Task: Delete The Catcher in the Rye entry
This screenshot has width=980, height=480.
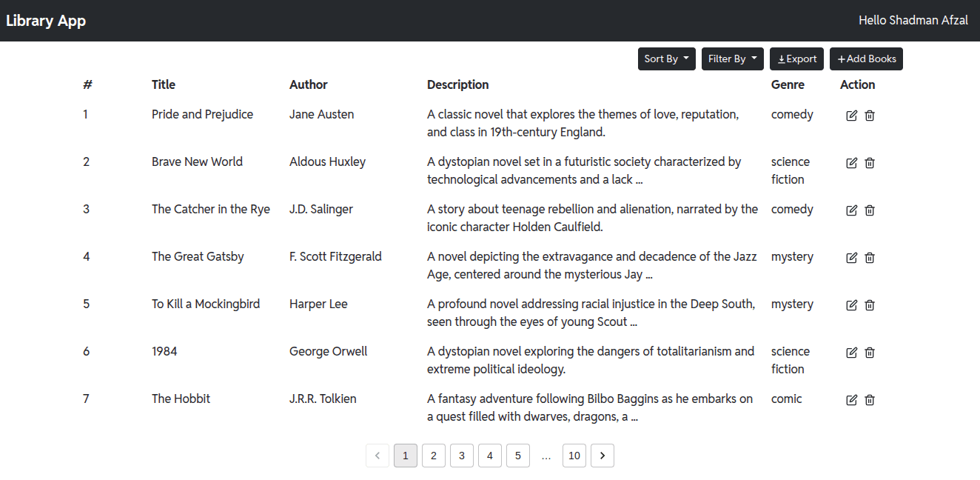Action: point(870,210)
